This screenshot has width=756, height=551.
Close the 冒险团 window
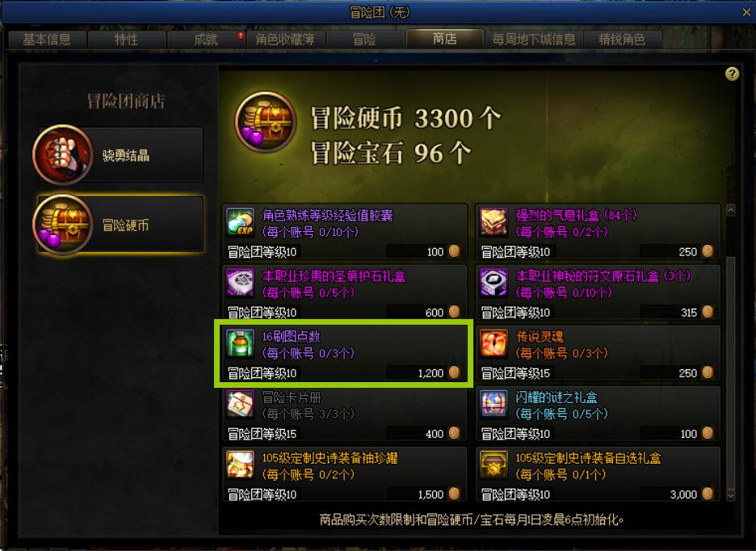point(746,13)
